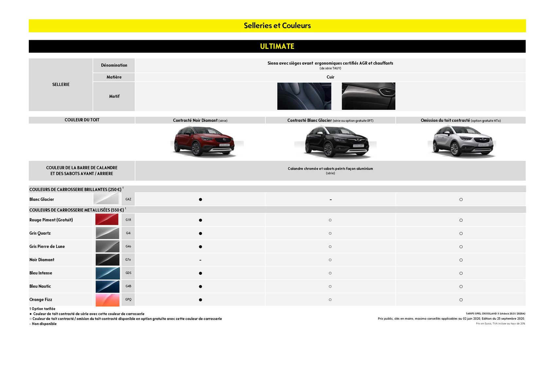Click the 'Orange Fizz' row name
Image resolution: width=555 pixels, height=392 pixels.
[x=41, y=300]
